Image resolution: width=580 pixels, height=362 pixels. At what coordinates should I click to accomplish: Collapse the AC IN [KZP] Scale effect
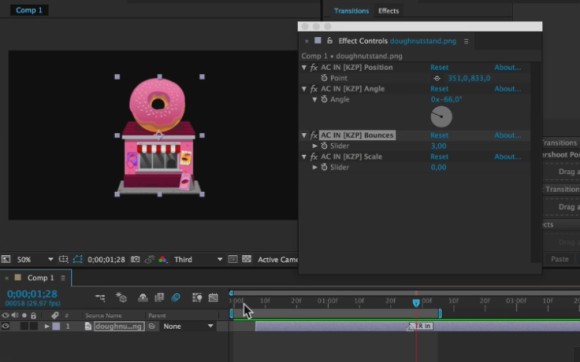[x=304, y=156]
